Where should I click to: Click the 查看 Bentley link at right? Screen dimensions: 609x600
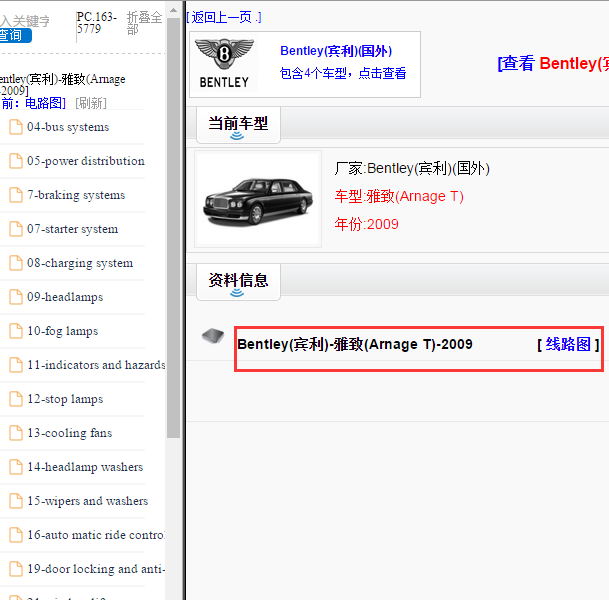[x=553, y=63]
